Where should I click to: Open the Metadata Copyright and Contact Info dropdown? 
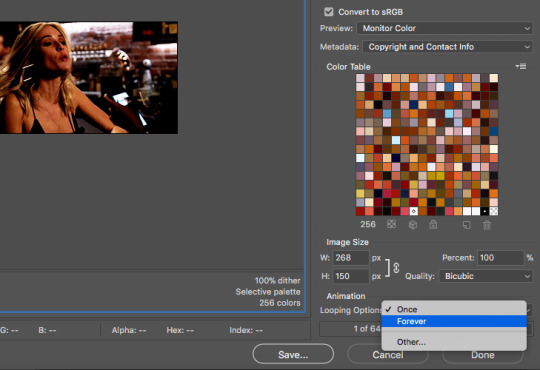pos(447,47)
